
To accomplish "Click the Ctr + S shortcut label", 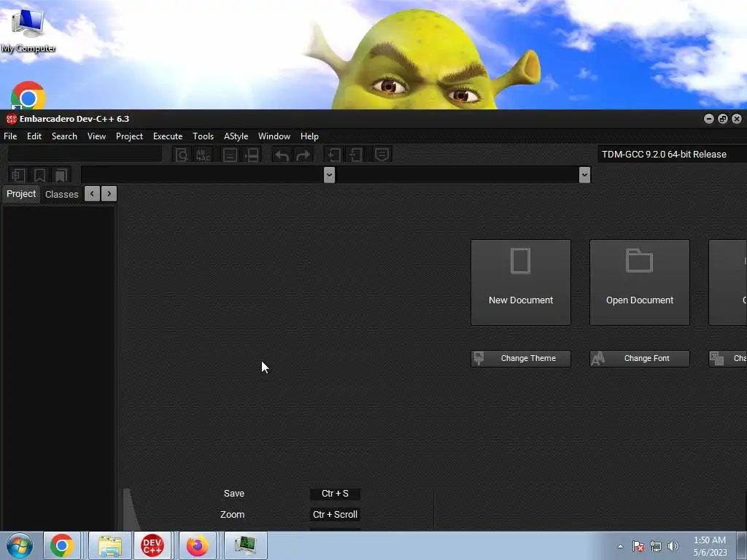I will coord(335,494).
